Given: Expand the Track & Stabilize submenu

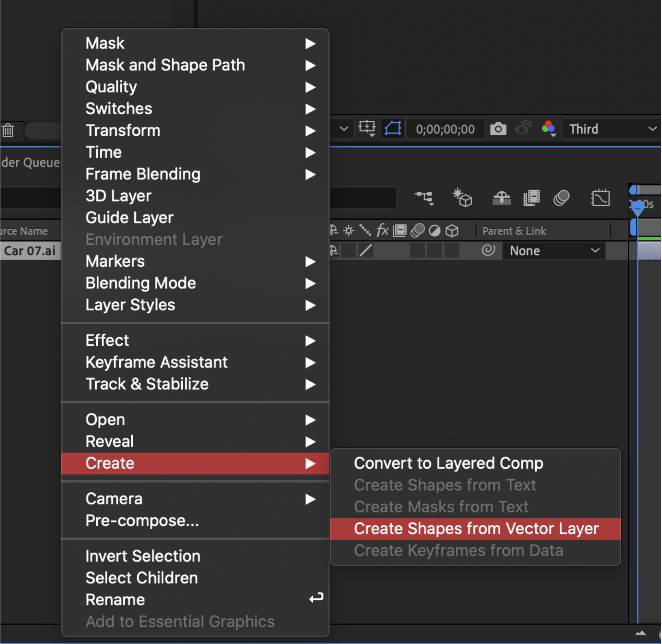Looking at the screenshot, I should tap(196, 384).
